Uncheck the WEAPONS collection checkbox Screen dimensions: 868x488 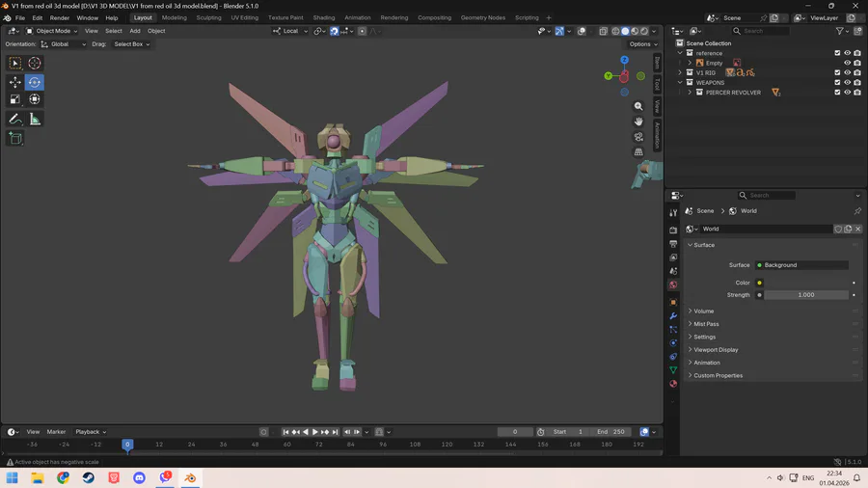tap(837, 83)
